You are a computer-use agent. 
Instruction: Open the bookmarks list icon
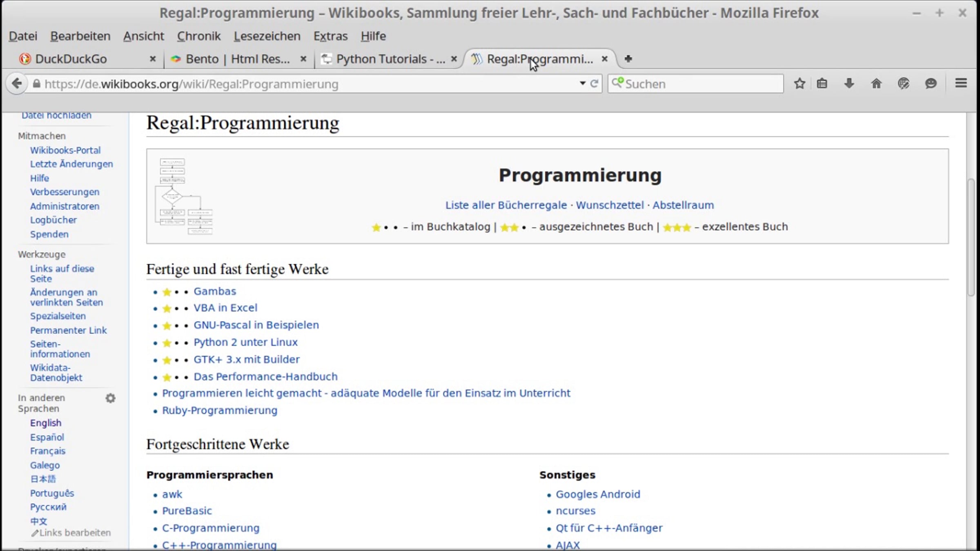(822, 84)
